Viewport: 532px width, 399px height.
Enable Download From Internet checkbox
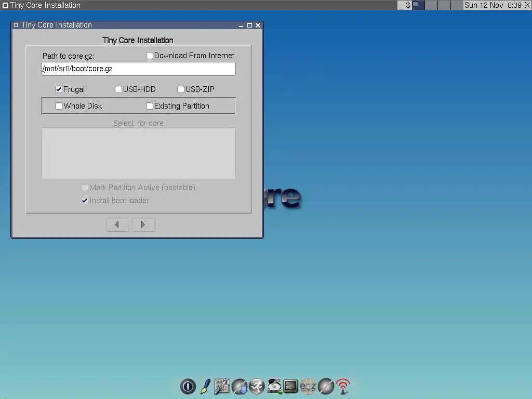click(x=150, y=56)
